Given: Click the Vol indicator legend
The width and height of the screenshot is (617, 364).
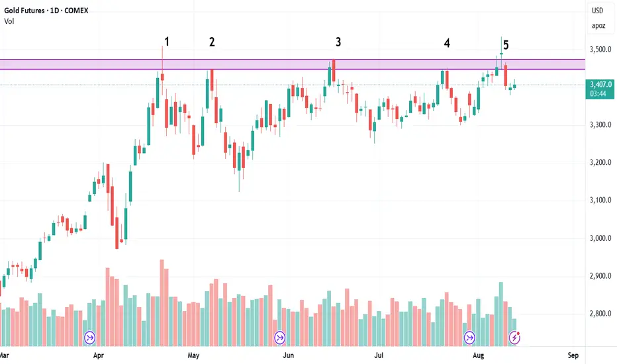Looking at the screenshot, I should [9, 21].
